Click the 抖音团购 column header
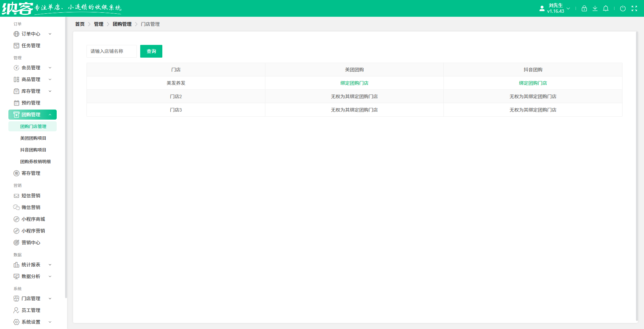 point(533,70)
